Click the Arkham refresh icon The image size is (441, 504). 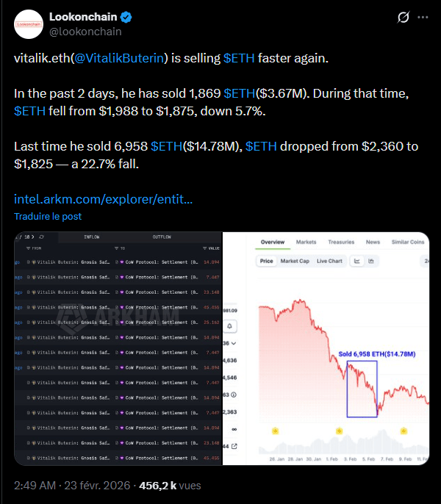click(x=41, y=238)
